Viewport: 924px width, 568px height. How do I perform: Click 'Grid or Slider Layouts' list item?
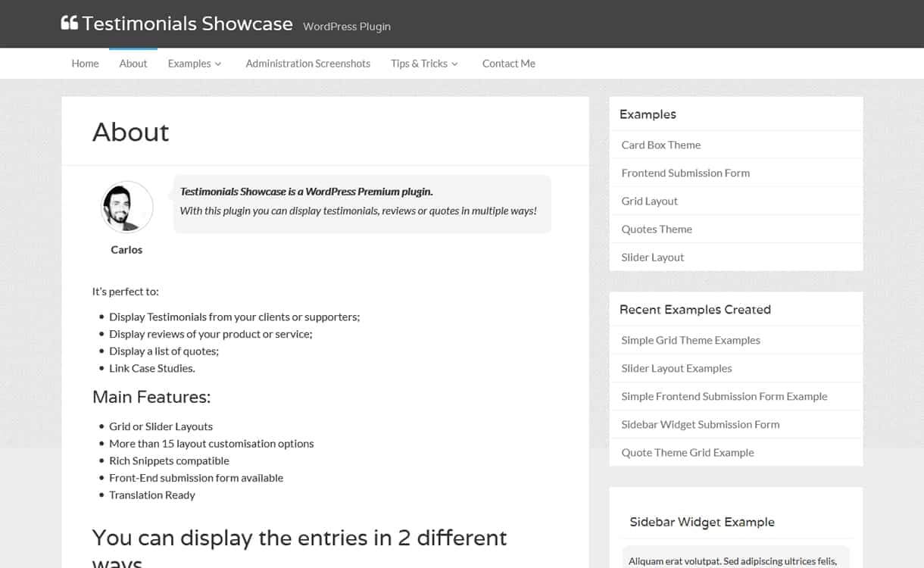click(161, 426)
